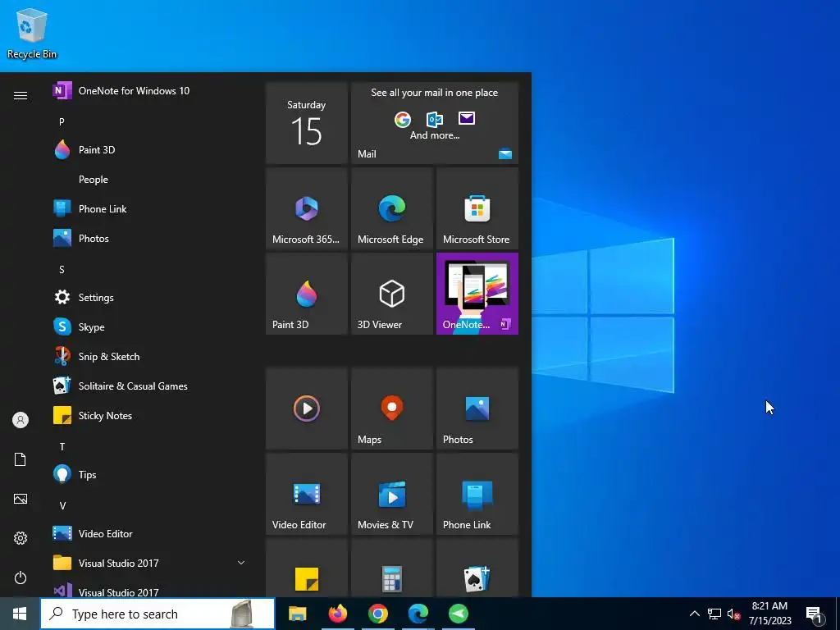Open the Sticky Notes tile at bottom
The width and height of the screenshot is (840, 630).
307,568
